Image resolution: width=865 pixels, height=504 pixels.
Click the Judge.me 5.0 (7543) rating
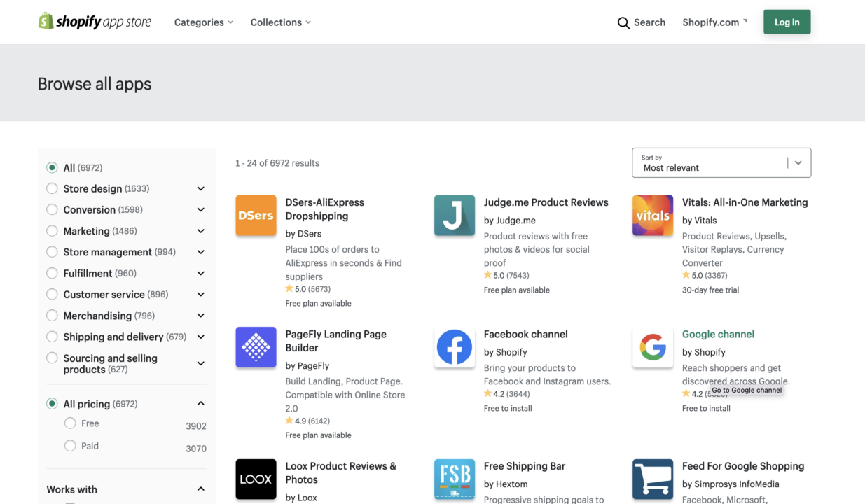coord(506,275)
